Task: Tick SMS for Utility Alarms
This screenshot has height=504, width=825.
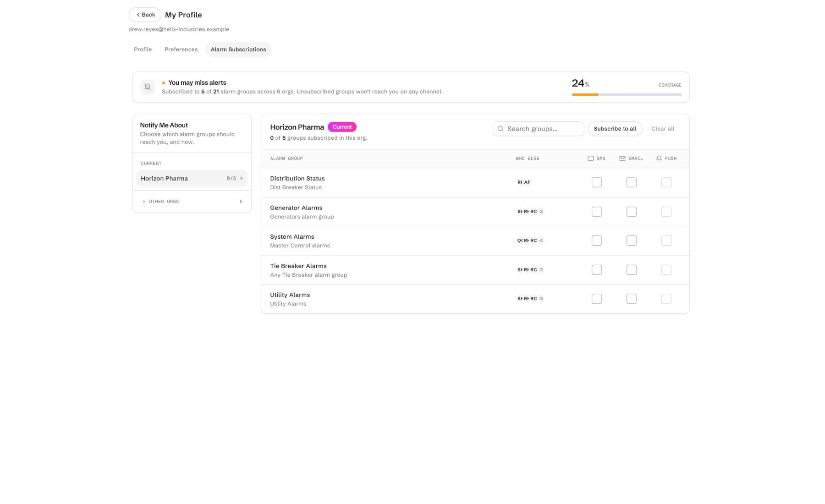Action: tap(596, 299)
